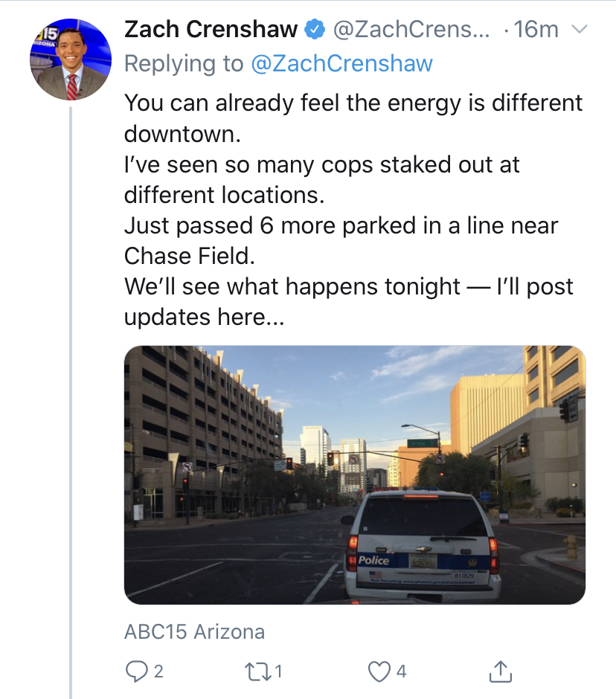View the police SUV street photo
The height and width of the screenshot is (699, 616).
tap(355, 474)
